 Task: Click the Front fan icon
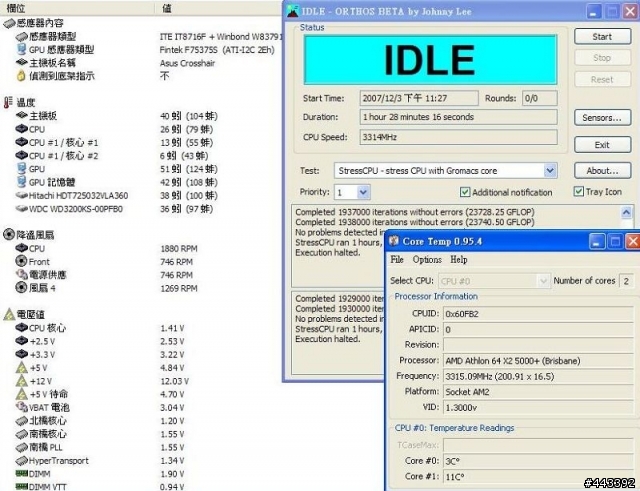pos(21,261)
